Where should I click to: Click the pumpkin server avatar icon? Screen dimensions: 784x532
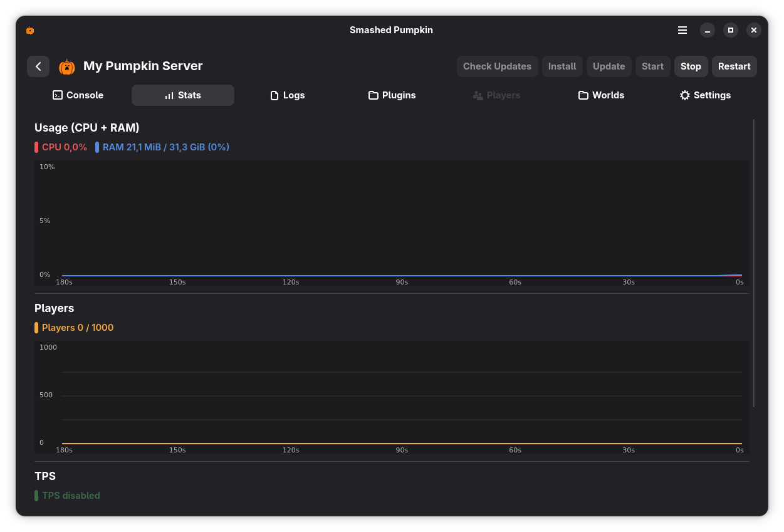[66, 66]
